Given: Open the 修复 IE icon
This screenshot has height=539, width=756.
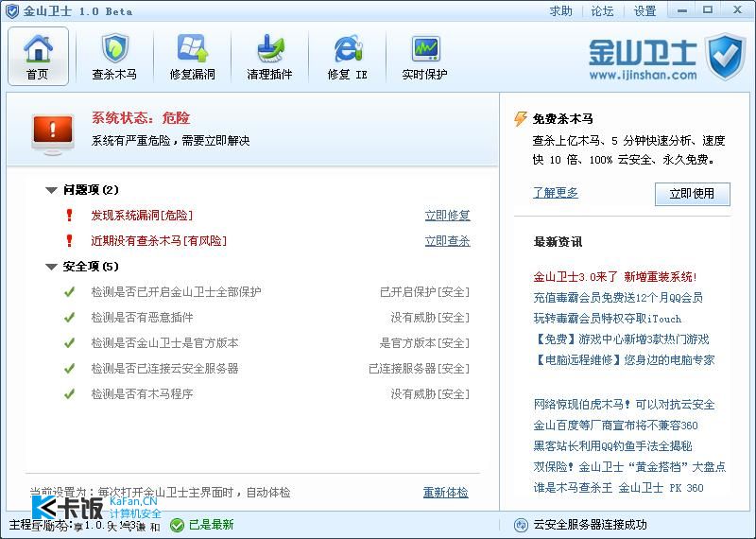Looking at the screenshot, I should 347,48.
